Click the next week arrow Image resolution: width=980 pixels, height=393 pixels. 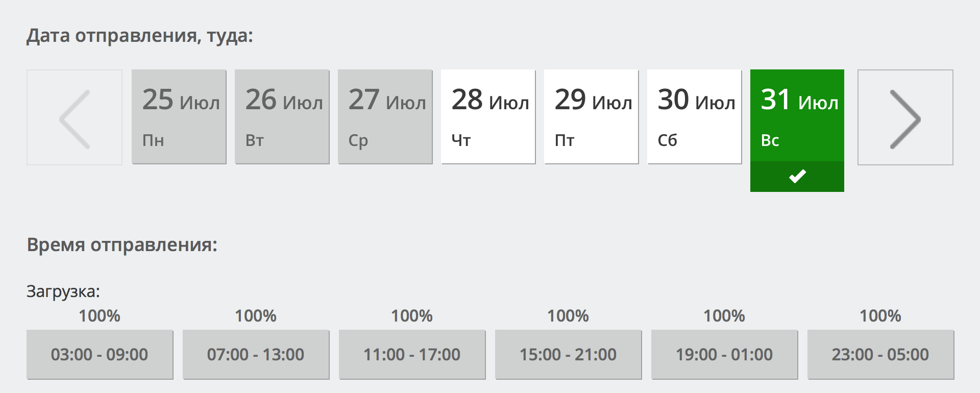tap(905, 117)
